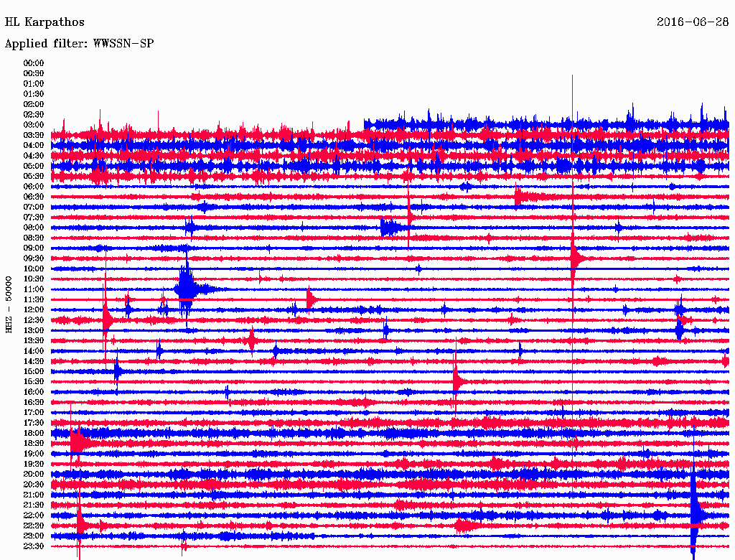Click the large blue event on 22:00 trace
Image resolution: width=735 pixels, height=560 pixels.
click(x=696, y=515)
